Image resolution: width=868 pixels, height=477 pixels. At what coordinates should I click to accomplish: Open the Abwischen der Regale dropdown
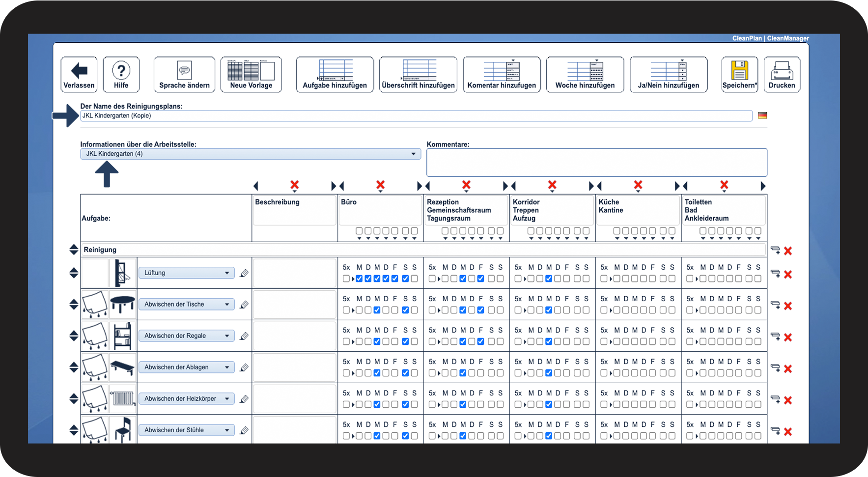tap(186, 336)
